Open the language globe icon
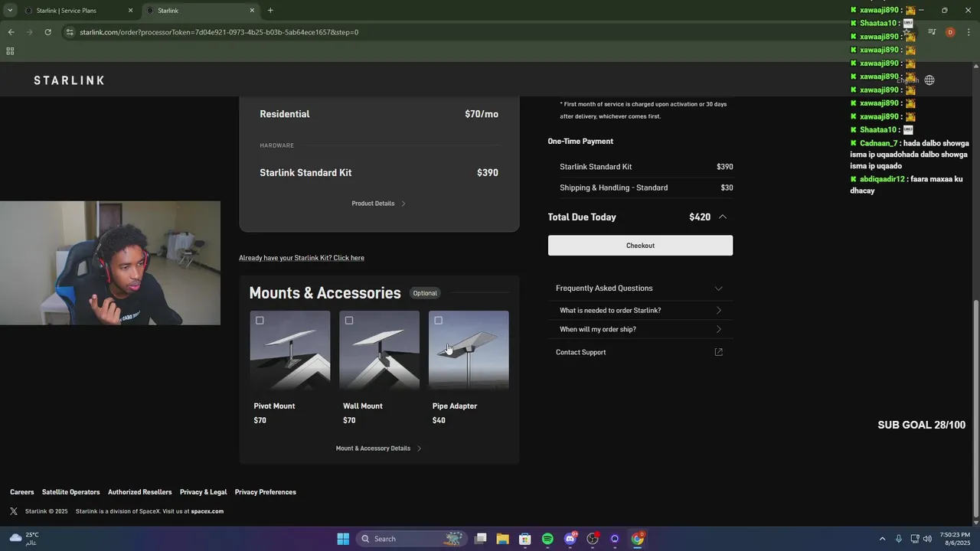The image size is (980, 551). [x=929, y=80]
